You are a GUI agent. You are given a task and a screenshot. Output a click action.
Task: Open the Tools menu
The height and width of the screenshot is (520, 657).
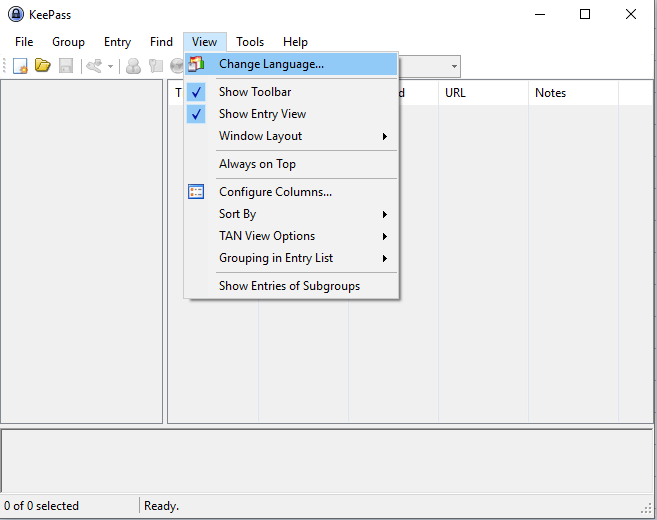(x=250, y=42)
